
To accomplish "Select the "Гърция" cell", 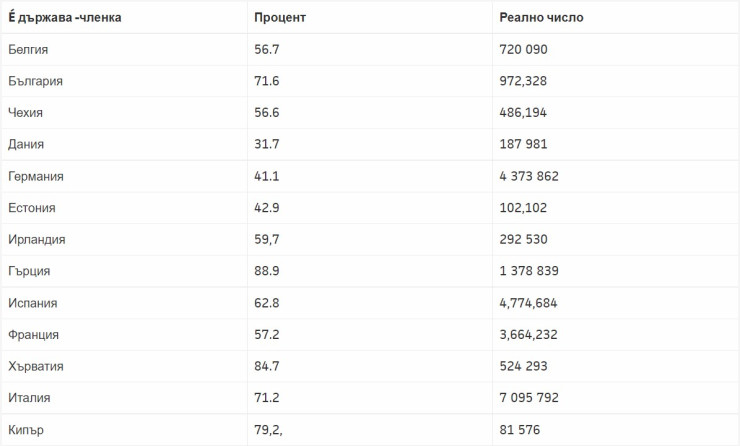I will click(28, 271).
